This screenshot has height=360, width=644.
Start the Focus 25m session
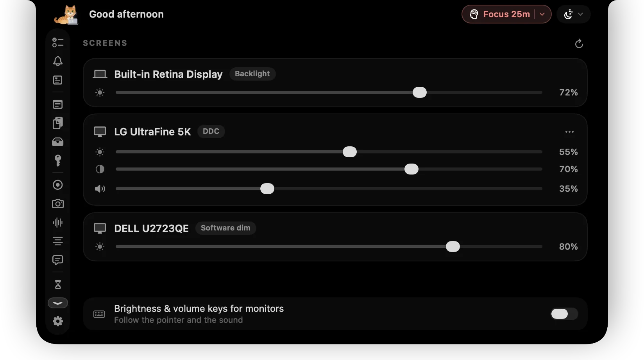click(x=500, y=14)
